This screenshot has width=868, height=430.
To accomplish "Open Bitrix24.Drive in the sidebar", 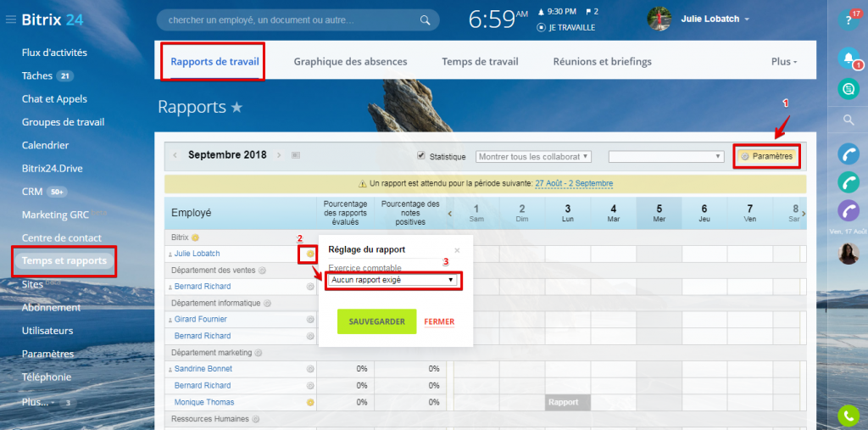I will [x=52, y=169].
